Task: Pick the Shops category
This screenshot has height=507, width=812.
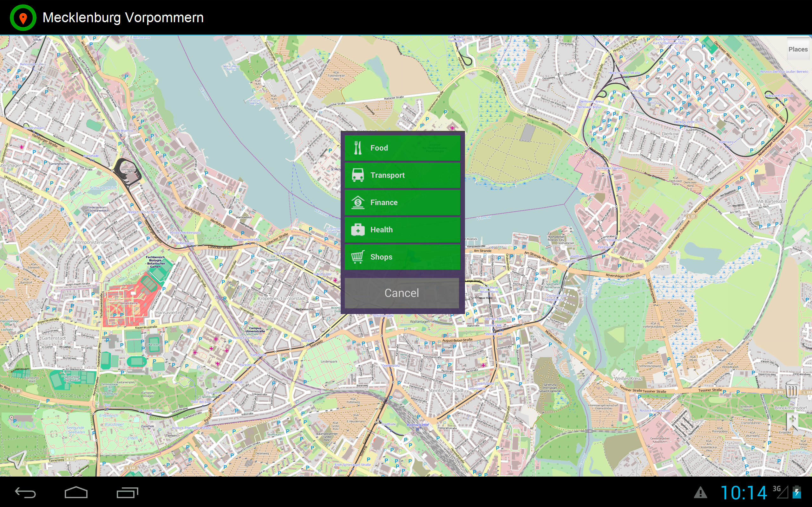Action: (x=402, y=257)
